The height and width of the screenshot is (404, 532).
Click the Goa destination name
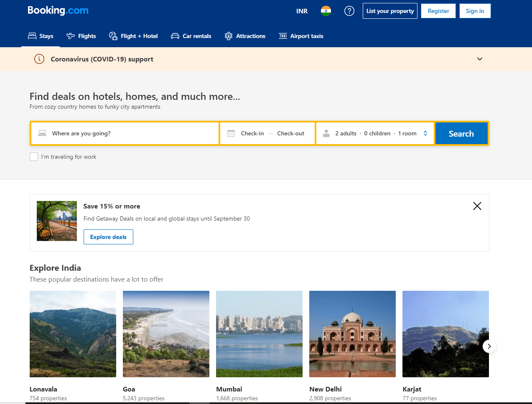tap(129, 389)
